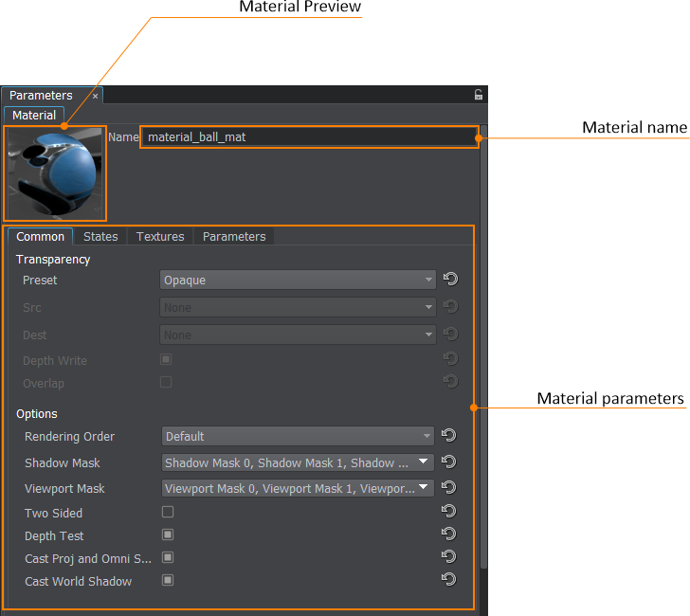This screenshot has height=616, width=690.
Task: Reset the Transparency Preset value
Action: point(450,280)
